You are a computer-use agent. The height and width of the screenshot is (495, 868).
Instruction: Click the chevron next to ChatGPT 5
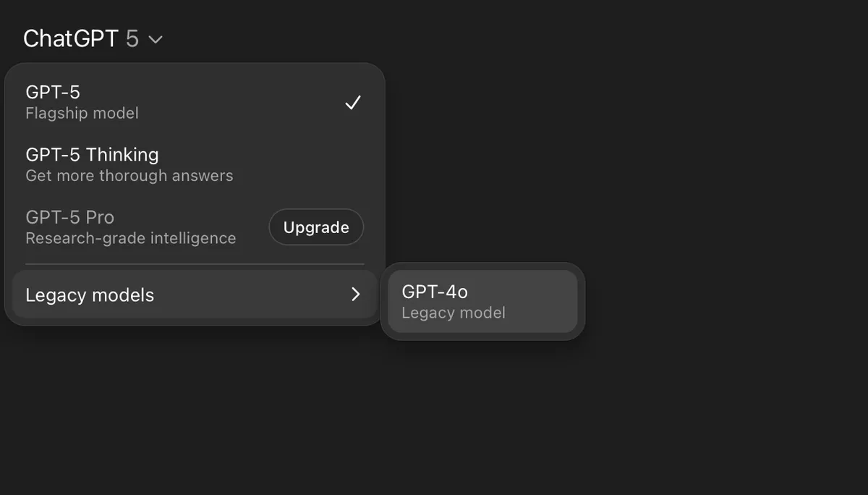click(156, 40)
